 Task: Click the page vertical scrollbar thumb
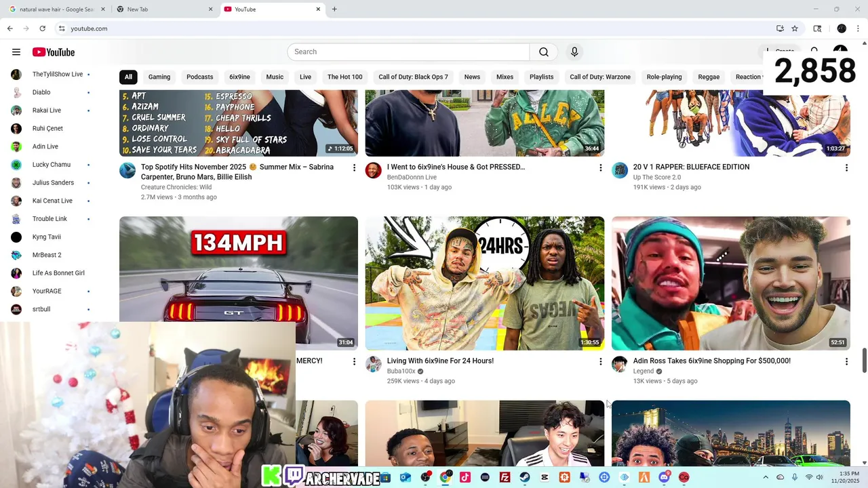pyautogui.click(x=864, y=361)
